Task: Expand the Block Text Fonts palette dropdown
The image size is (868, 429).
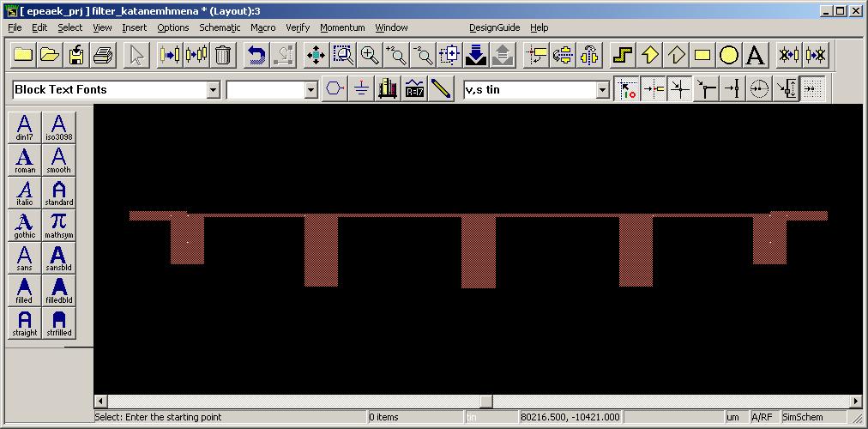Action: pos(213,90)
